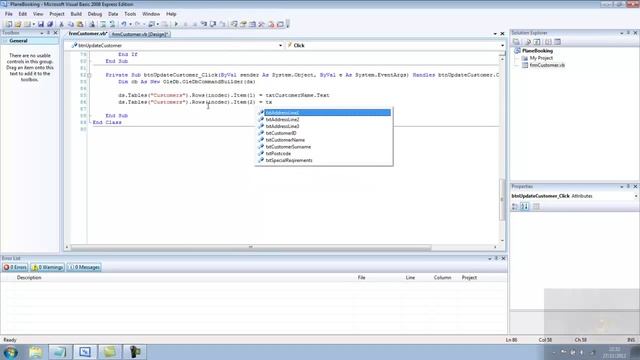Open the Build menu
The height and width of the screenshot is (360, 640).
(76, 14)
